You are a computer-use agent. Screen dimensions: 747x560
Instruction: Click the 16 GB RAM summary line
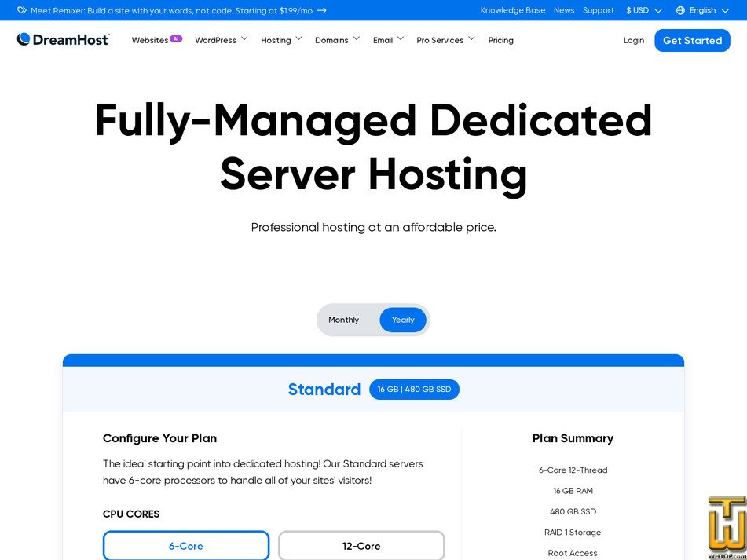tap(573, 491)
